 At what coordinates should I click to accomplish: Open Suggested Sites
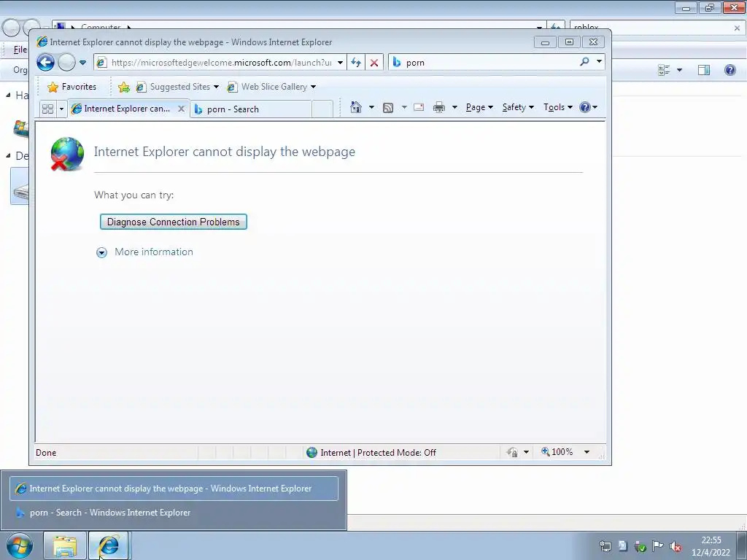point(177,87)
